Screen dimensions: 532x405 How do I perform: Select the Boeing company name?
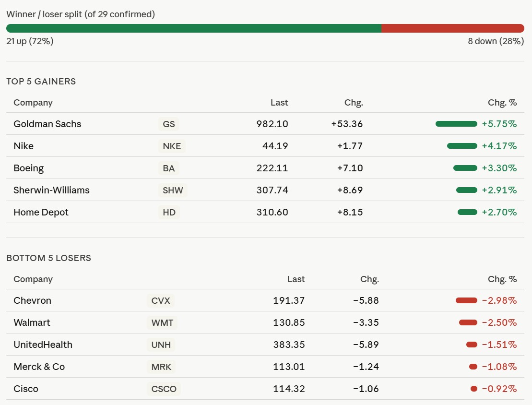click(x=28, y=168)
